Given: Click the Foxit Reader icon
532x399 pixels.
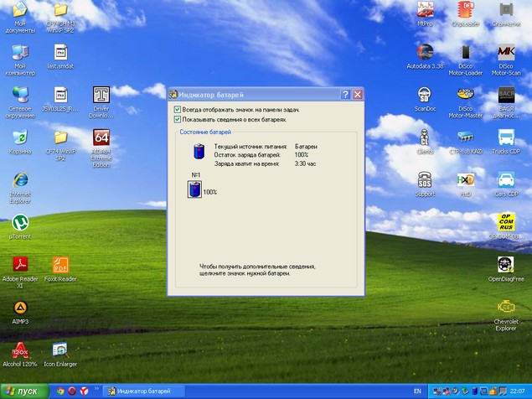Looking at the screenshot, I should tap(60, 266).
